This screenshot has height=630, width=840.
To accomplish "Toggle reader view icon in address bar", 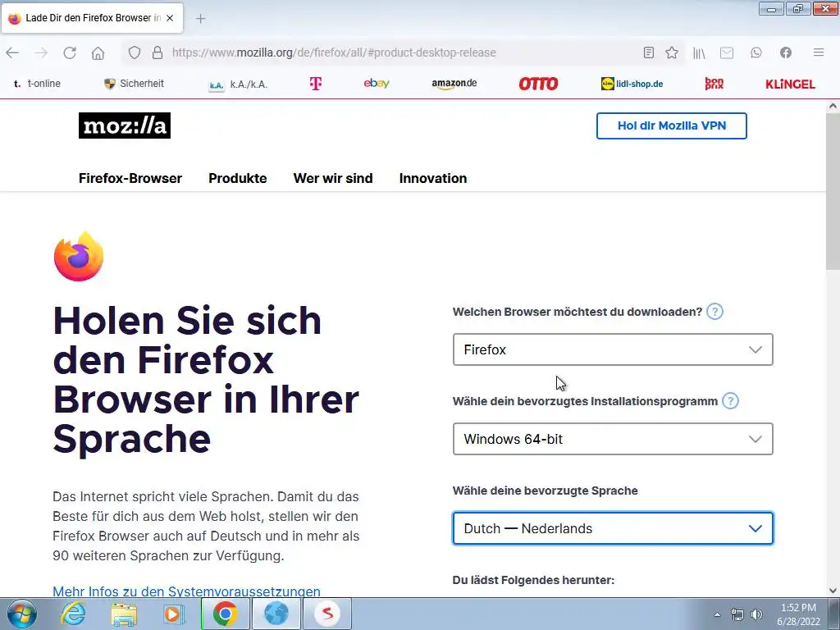I will [x=649, y=52].
